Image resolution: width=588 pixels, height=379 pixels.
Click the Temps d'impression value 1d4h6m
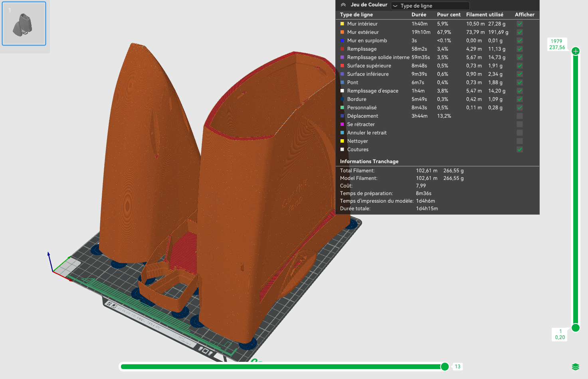coord(426,201)
